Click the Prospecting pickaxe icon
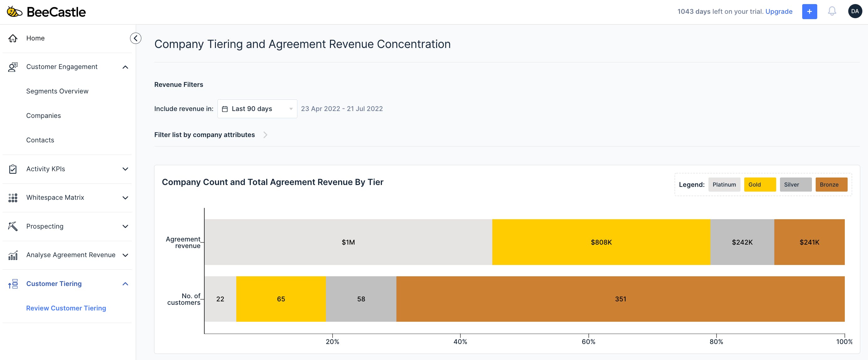 tap(13, 226)
